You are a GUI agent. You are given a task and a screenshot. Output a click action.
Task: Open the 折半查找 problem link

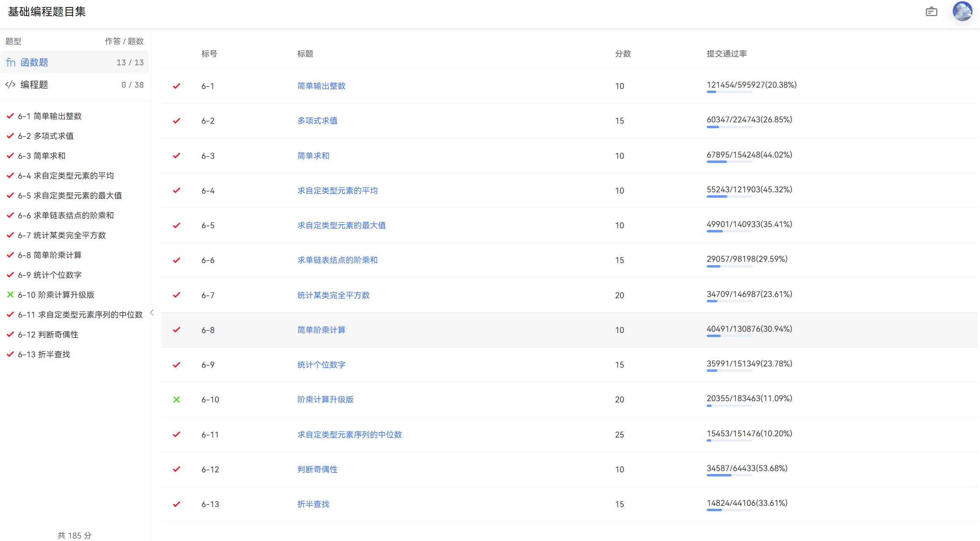(313, 504)
